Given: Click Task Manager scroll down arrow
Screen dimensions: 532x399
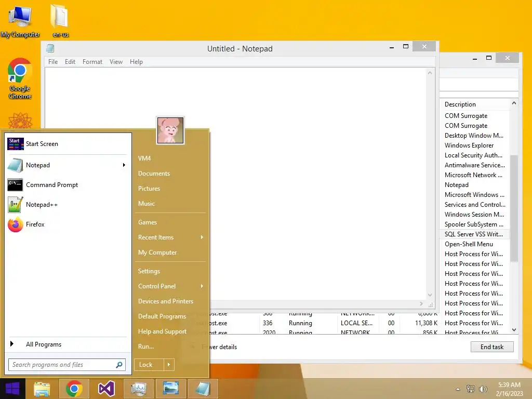Looking at the screenshot, I should pos(514,330).
